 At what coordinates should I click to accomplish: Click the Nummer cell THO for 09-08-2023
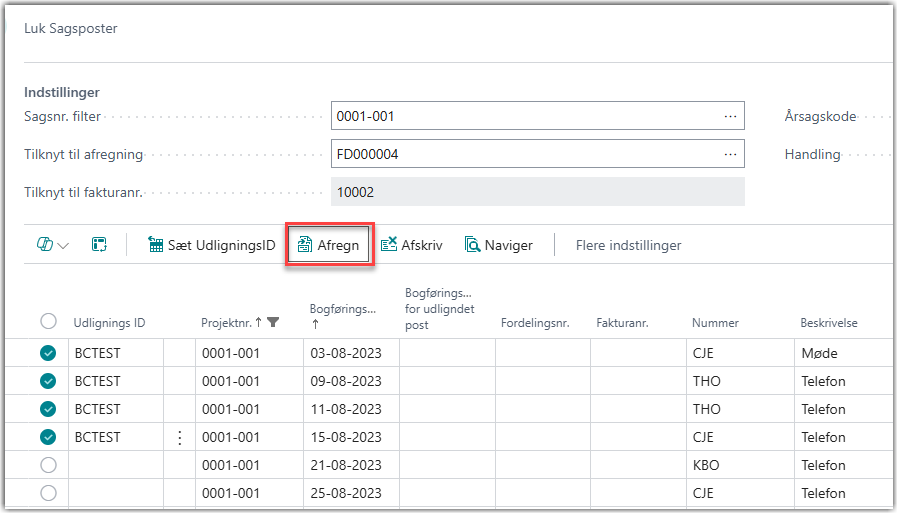click(x=706, y=381)
